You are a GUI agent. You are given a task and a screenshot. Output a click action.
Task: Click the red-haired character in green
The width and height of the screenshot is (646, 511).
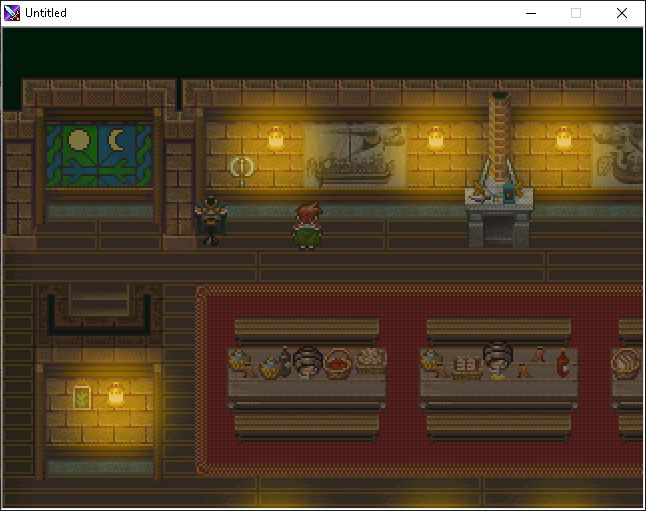click(306, 225)
